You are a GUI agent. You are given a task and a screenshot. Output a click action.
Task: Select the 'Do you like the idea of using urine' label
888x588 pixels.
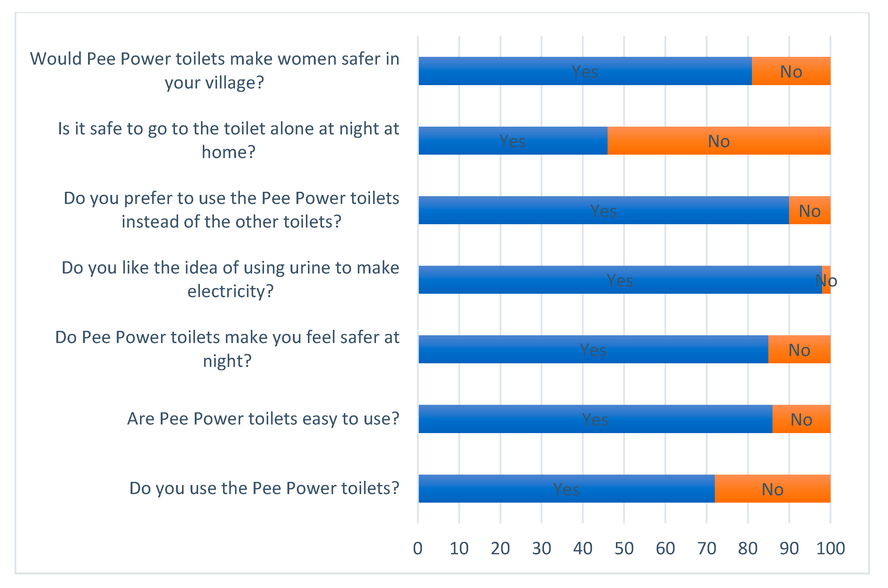(x=230, y=279)
